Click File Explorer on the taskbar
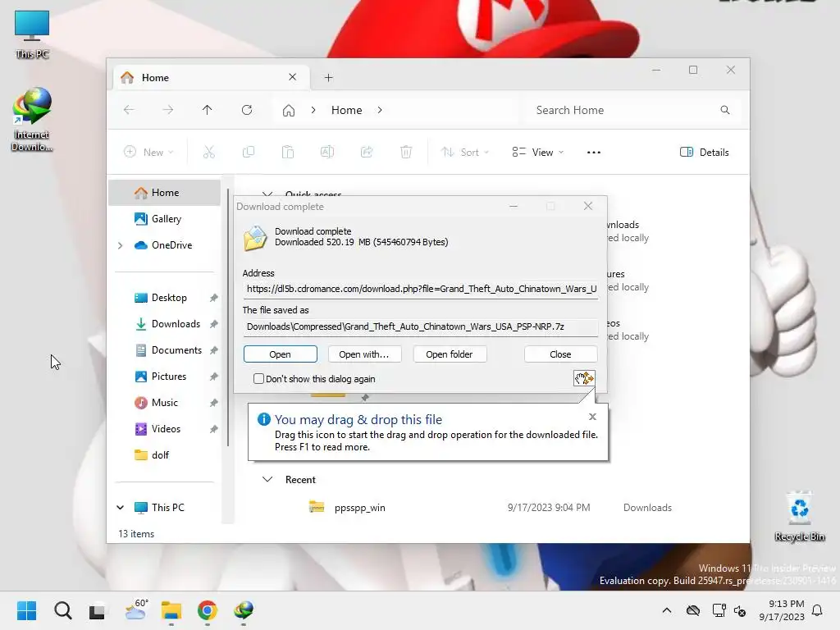The width and height of the screenshot is (840, 630). [x=171, y=610]
